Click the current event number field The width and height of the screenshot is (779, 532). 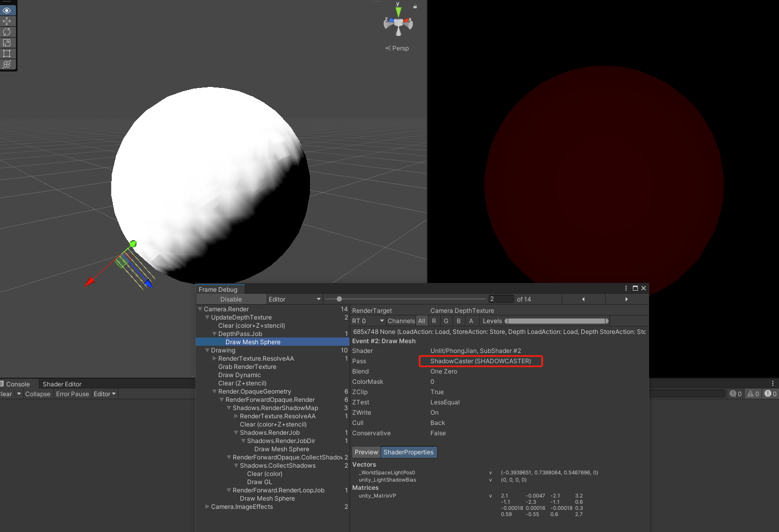coord(501,299)
